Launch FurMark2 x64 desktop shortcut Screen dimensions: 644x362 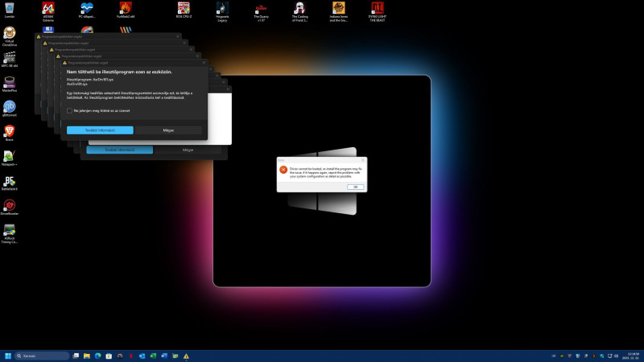pos(126,10)
